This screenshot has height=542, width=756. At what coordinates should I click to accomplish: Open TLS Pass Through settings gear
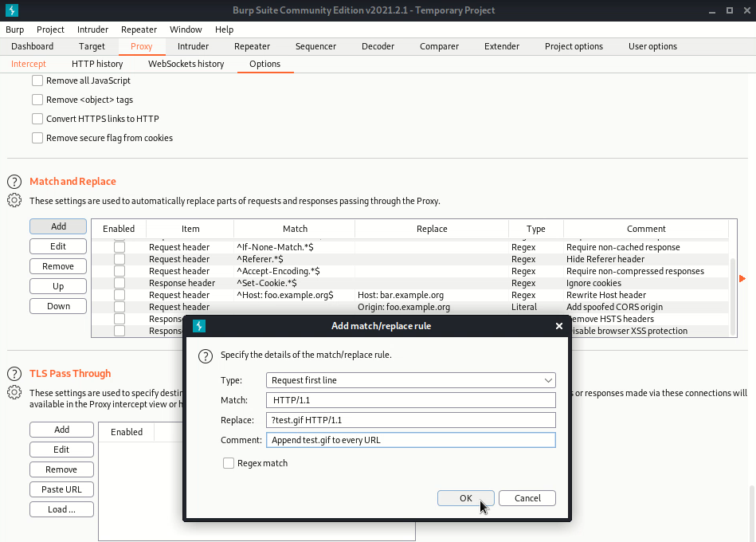14,392
